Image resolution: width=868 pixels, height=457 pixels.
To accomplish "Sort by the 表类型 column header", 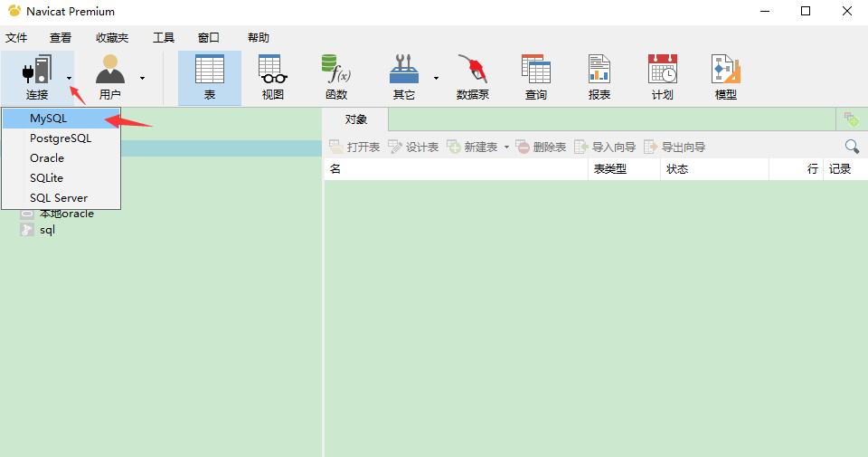I will [x=625, y=169].
